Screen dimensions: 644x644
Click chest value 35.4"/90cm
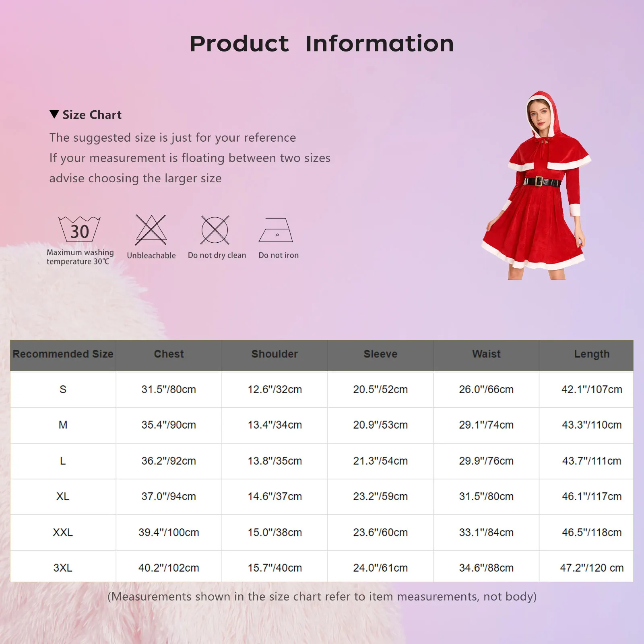point(169,425)
